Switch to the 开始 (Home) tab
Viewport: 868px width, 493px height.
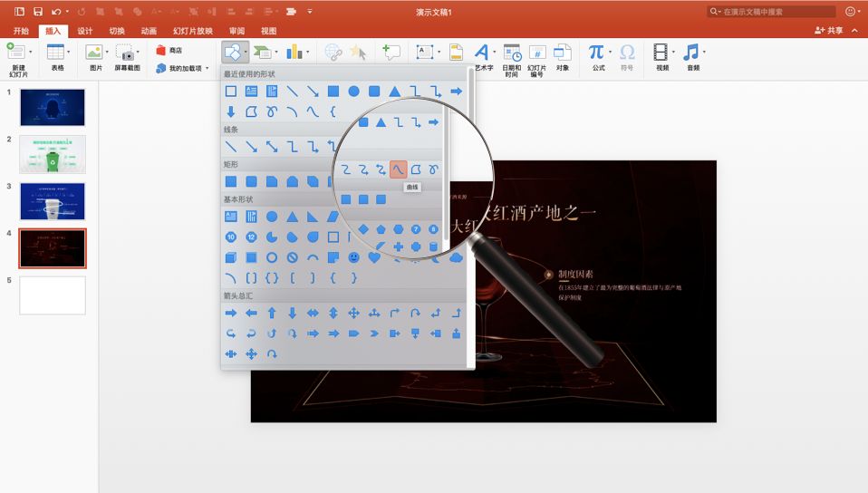coord(21,31)
